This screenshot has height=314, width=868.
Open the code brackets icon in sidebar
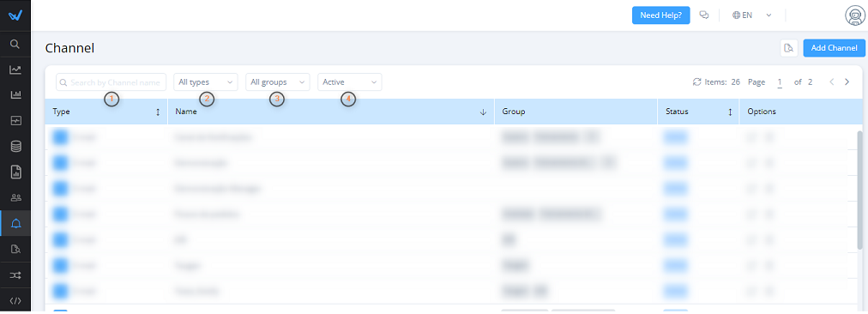pyautogui.click(x=15, y=301)
